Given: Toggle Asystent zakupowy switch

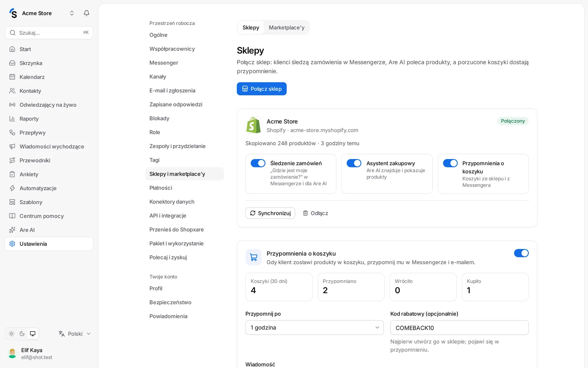Looking at the screenshot, I should (354, 163).
